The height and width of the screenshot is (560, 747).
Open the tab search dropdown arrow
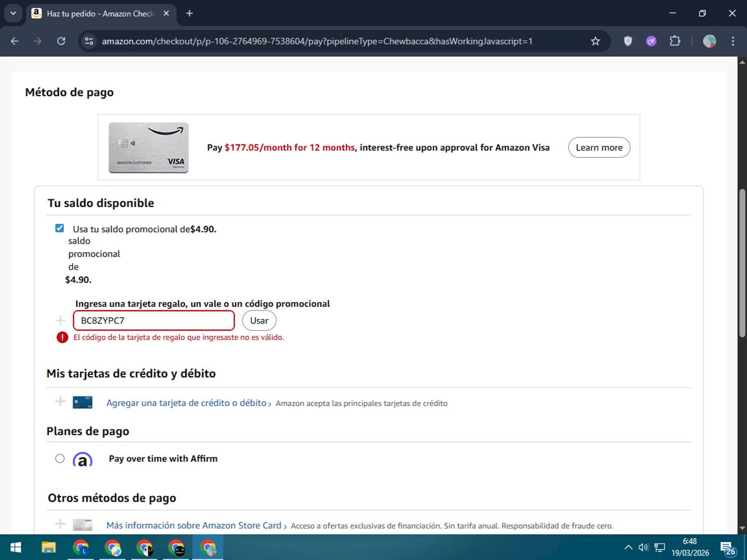[13, 13]
